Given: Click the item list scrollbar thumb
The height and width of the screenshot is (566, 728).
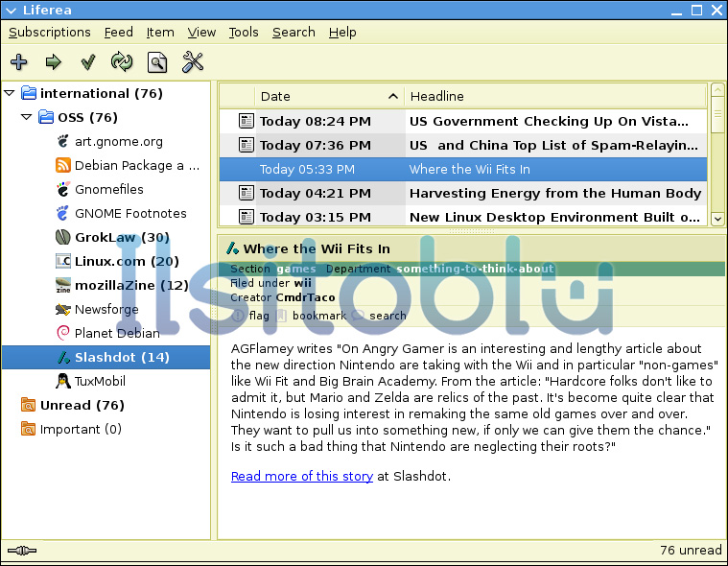Looking at the screenshot, I should (x=717, y=114).
